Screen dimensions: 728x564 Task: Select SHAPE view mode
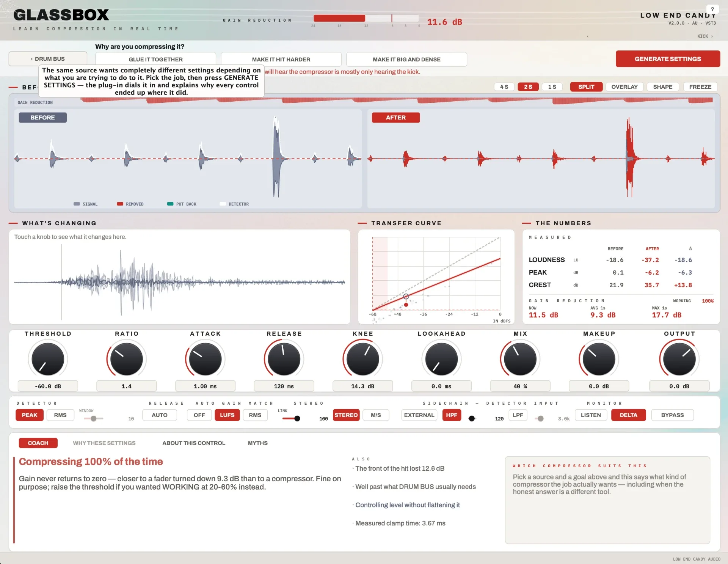(663, 87)
